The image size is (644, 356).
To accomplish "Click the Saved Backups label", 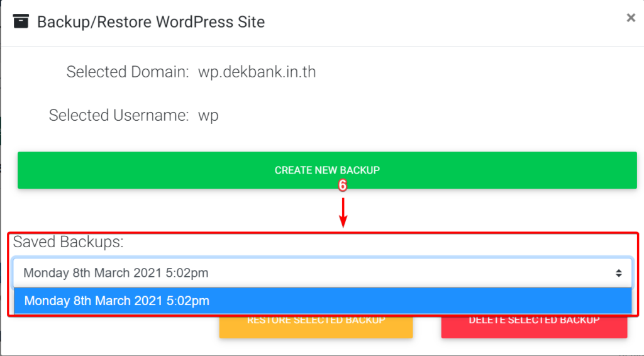I will [x=68, y=242].
